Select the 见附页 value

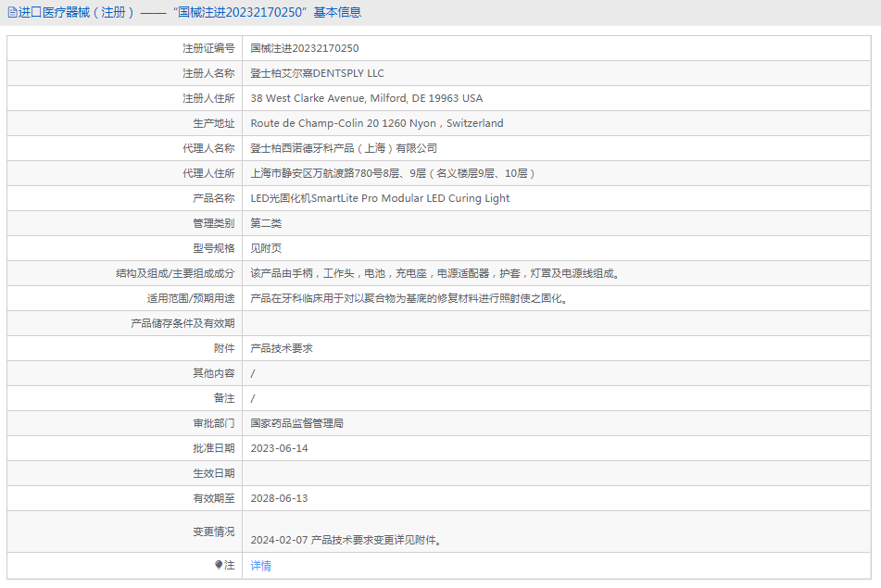pos(266,248)
